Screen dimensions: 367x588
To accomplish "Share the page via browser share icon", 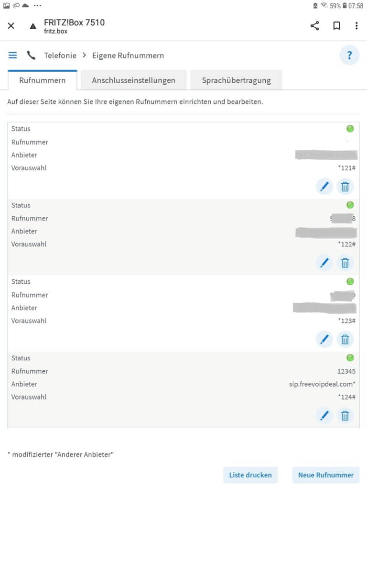I will coord(314,26).
